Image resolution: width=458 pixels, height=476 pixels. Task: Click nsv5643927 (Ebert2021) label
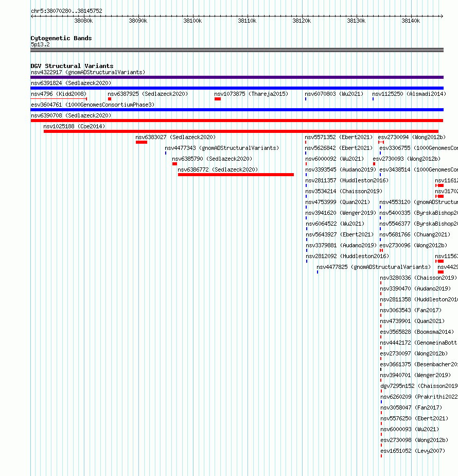[340, 235]
